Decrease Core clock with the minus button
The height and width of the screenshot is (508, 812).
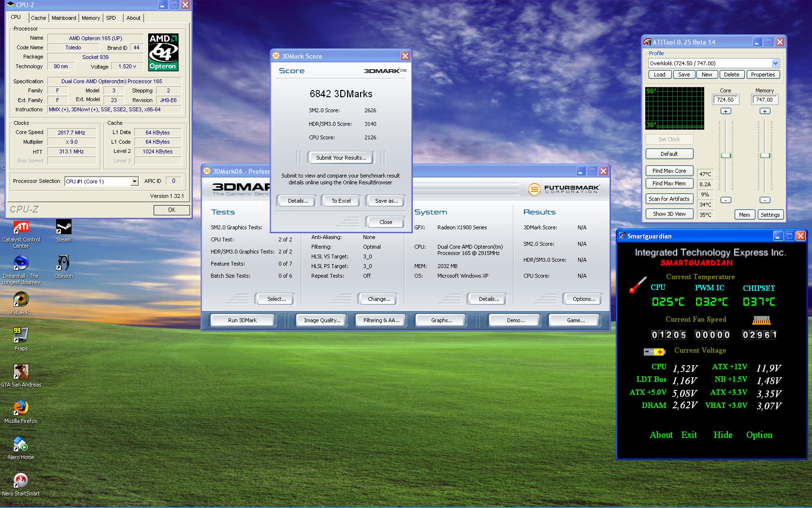tap(725, 200)
